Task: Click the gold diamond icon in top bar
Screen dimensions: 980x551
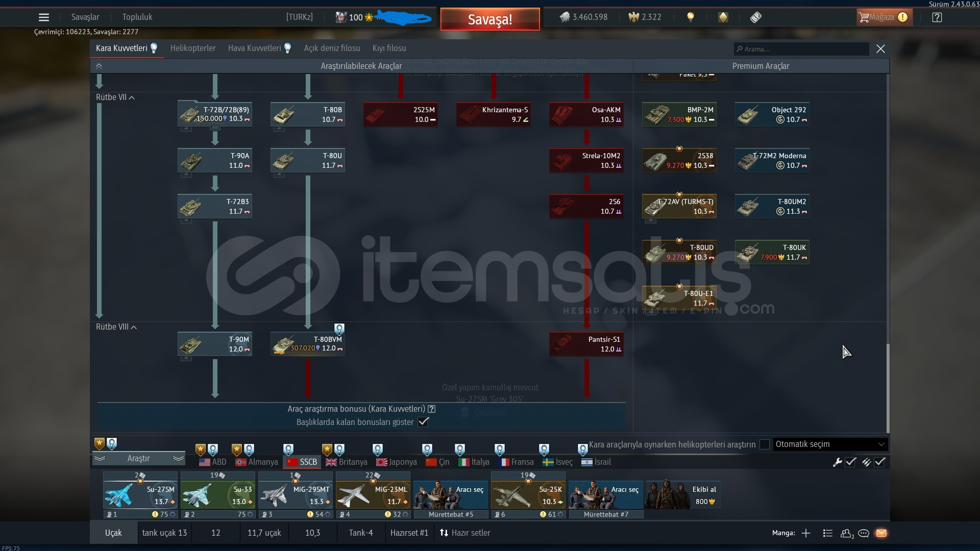Action: (723, 17)
